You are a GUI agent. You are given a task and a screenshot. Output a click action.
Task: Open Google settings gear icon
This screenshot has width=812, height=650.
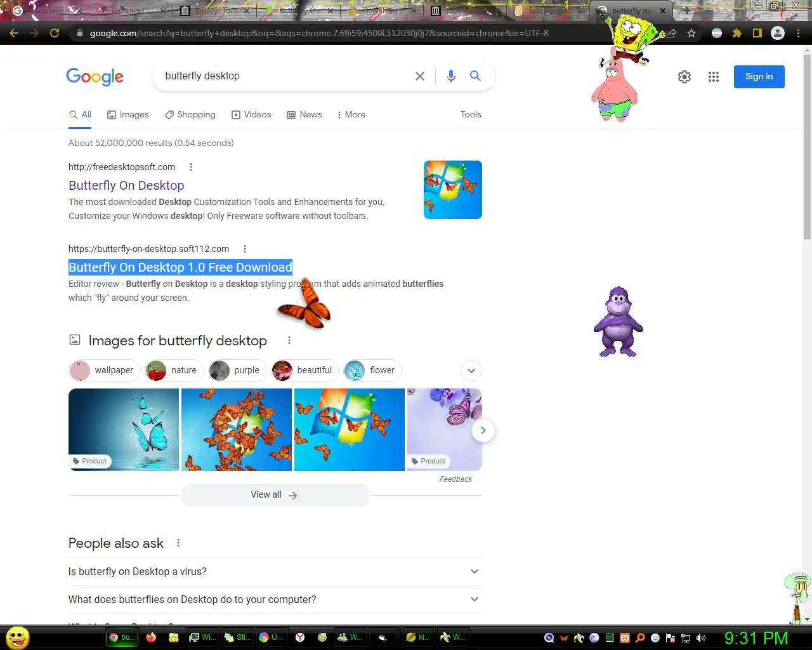pos(684,77)
